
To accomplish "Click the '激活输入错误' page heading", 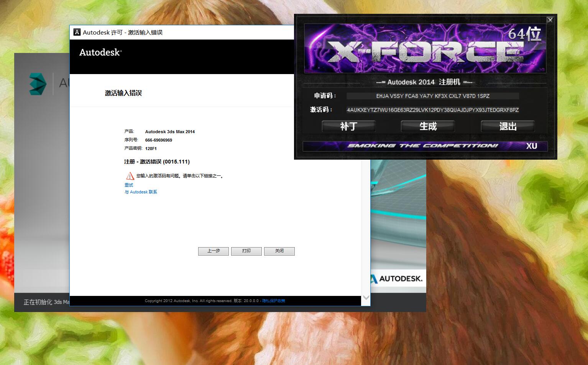I will (123, 93).
